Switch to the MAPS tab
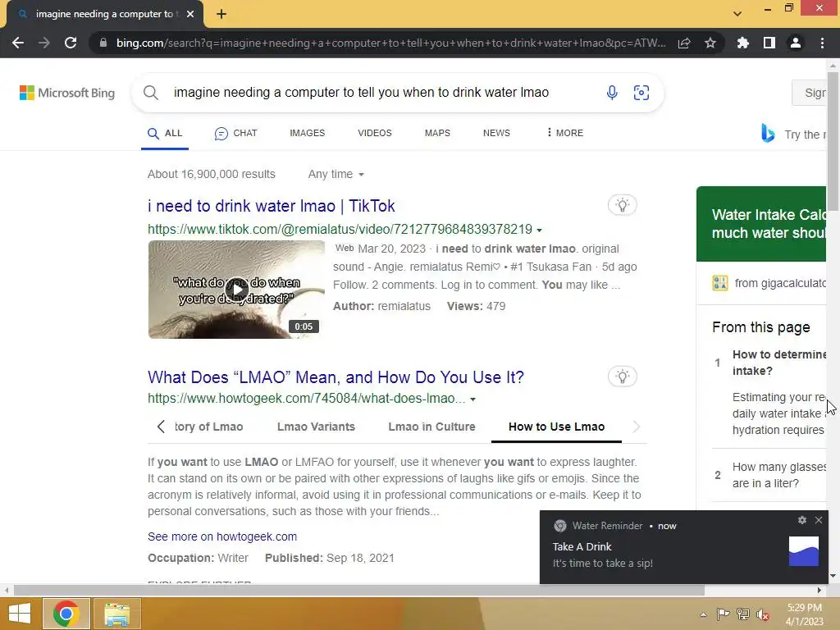Viewport: 840px width, 630px height. [x=437, y=133]
